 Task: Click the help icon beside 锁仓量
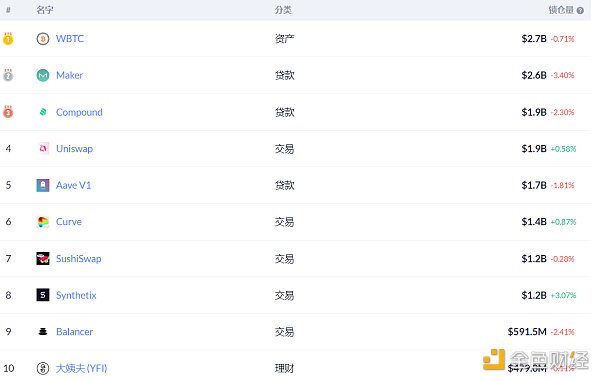(580, 10)
